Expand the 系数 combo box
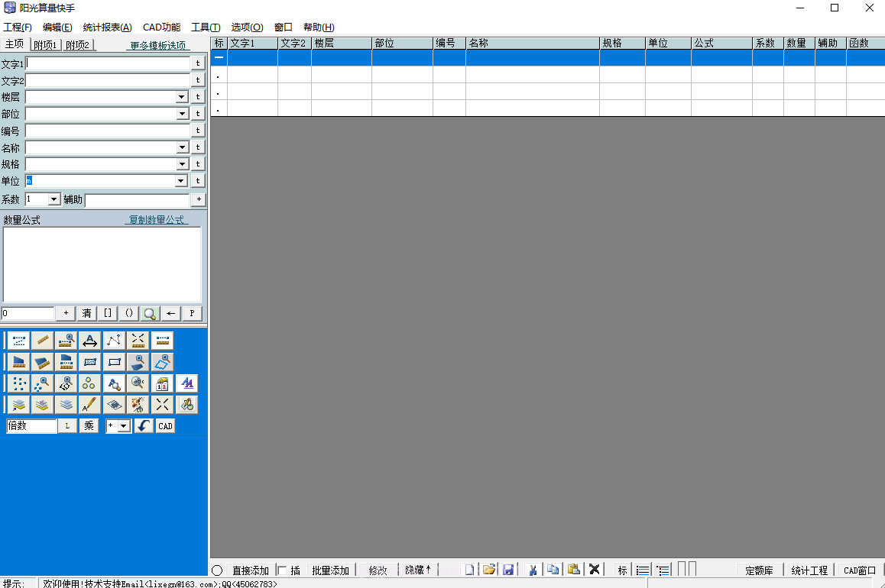 (53, 199)
